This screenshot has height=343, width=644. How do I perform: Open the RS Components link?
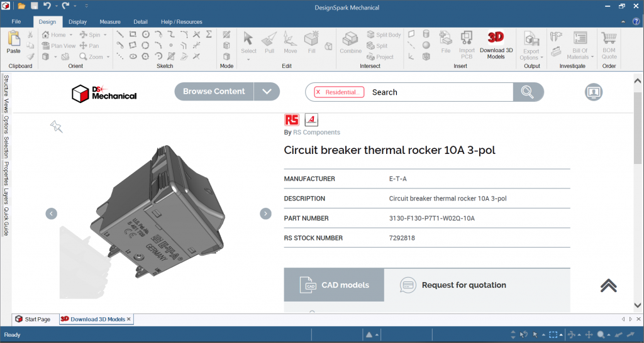[x=316, y=133]
